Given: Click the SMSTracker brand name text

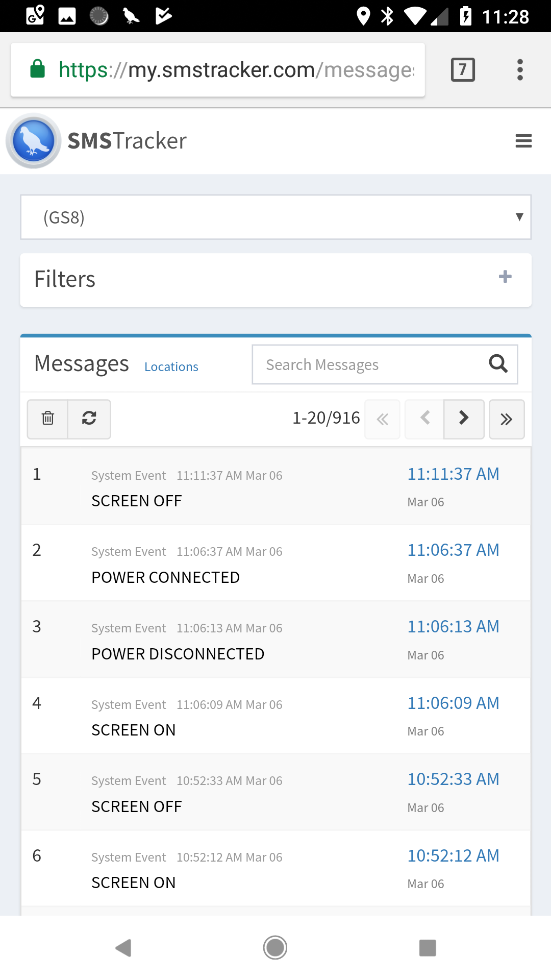Looking at the screenshot, I should click(127, 141).
